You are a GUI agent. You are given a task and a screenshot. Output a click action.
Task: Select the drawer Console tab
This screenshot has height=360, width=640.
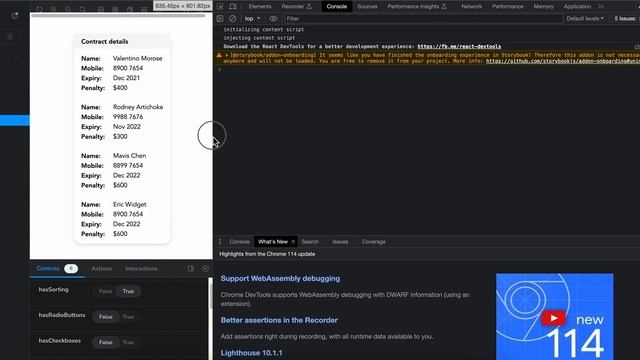[239, 242]
